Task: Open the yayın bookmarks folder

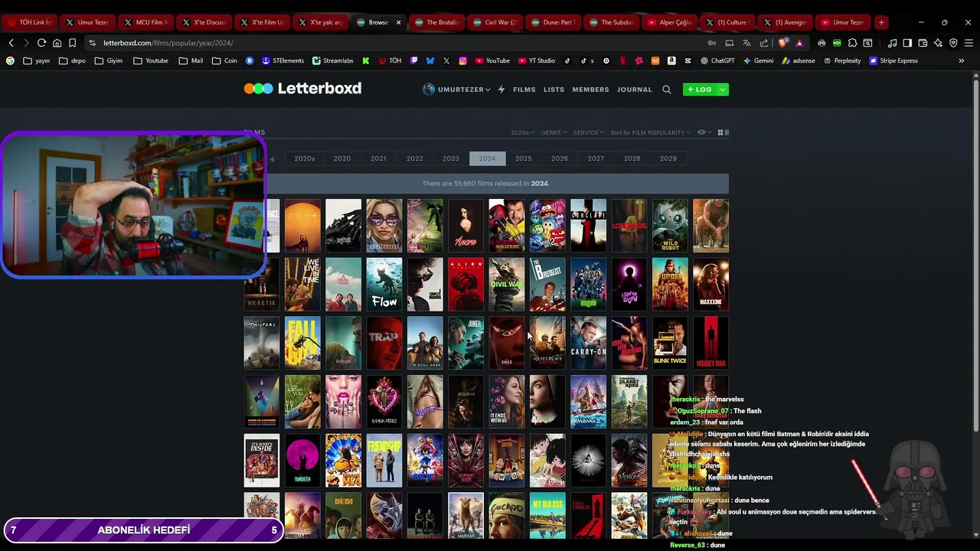Action: tap(37, 60)
